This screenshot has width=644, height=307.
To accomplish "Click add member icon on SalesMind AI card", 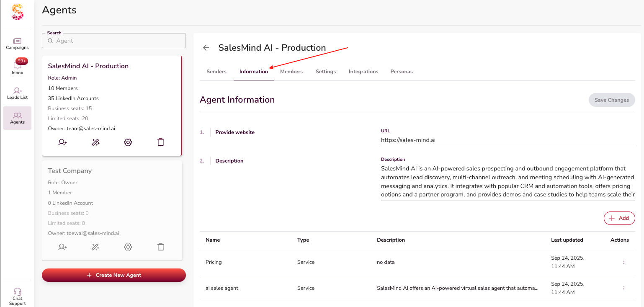I will [x=63, y=142].
